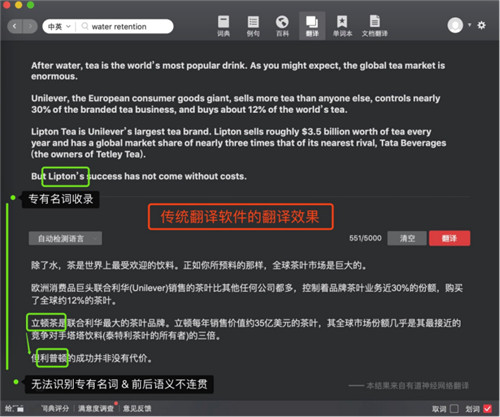
Task: Open the settings gear icon
Action: pos(481,25)
